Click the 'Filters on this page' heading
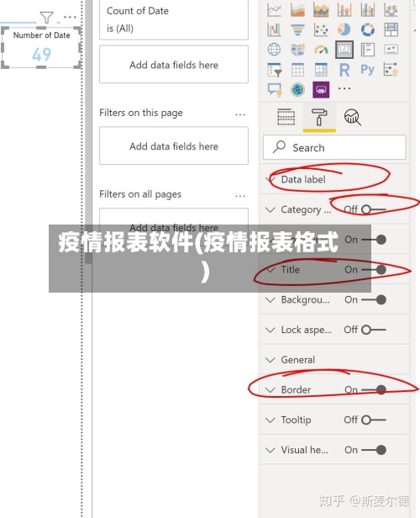The height and width of the screenshot is (518, 420). point(141,113)
